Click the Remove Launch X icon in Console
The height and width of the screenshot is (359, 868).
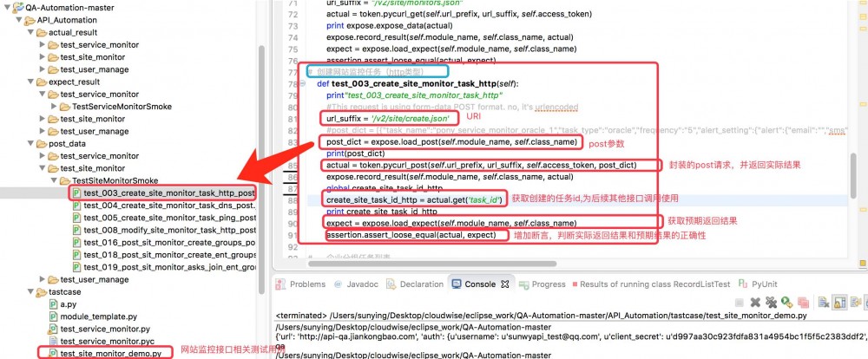click(755, 303)
